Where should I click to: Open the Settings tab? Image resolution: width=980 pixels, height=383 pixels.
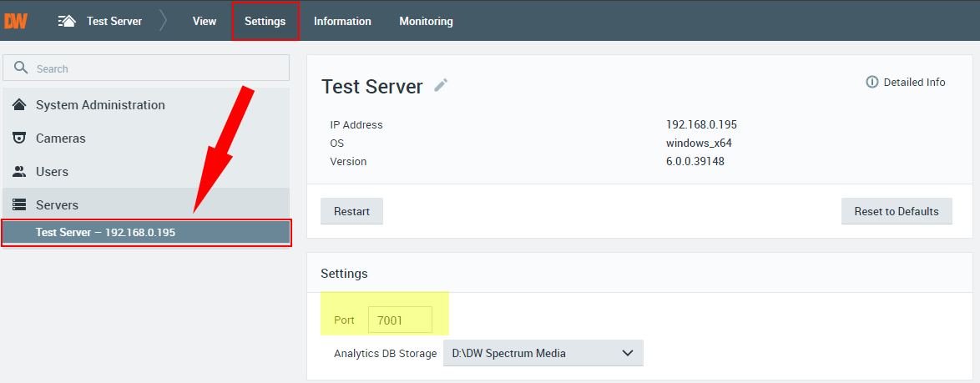coord(265,21)
